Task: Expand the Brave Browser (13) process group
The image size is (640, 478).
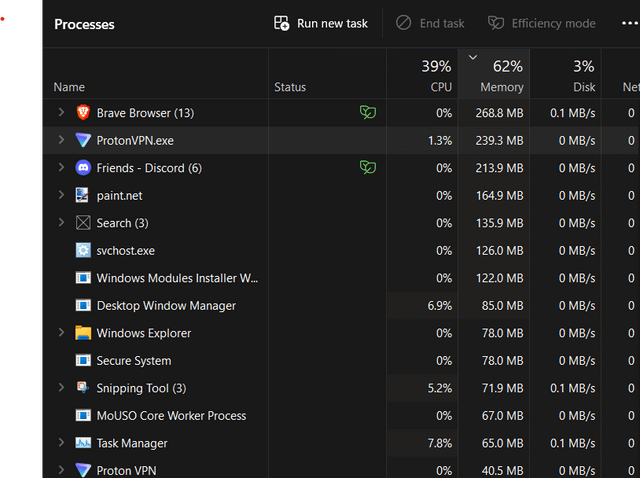Action: pyautogui.click(x=61, y=112)
